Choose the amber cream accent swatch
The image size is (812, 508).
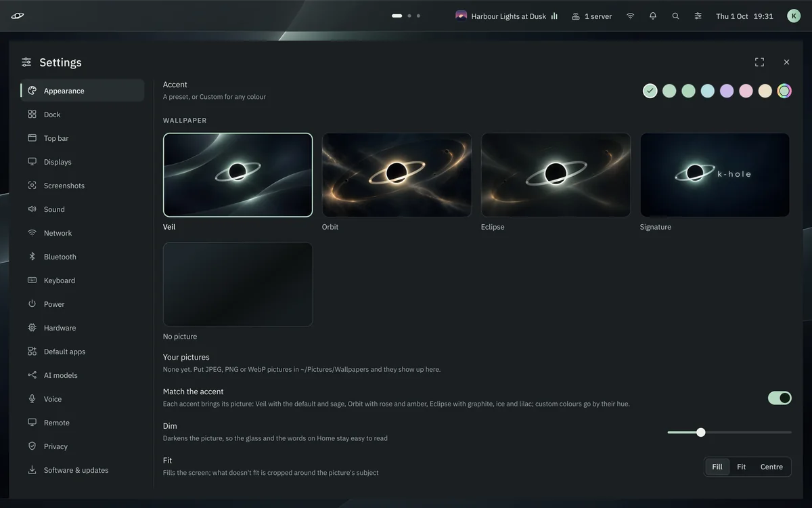coord(765,91)
